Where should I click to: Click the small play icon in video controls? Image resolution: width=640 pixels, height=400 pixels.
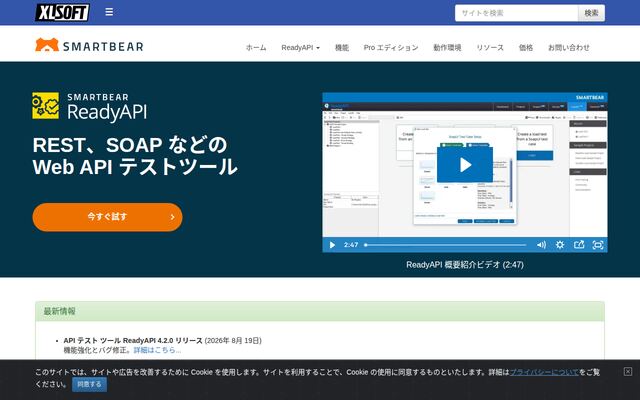pyautogui.click(x=332, y=245)
